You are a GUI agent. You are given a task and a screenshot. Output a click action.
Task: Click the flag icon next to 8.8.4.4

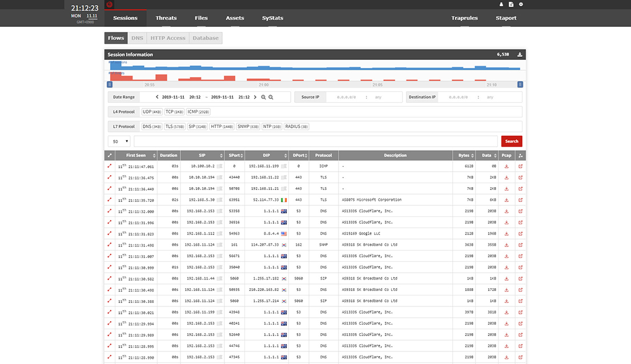(x=284, y=234)
